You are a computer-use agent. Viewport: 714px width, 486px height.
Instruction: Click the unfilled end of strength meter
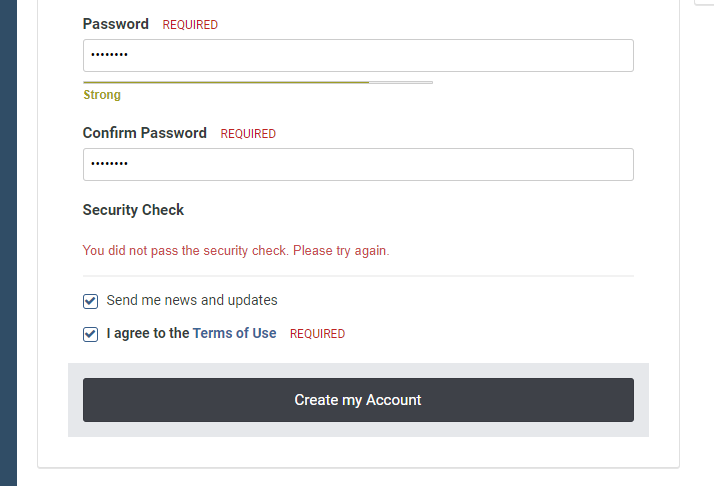401,82
